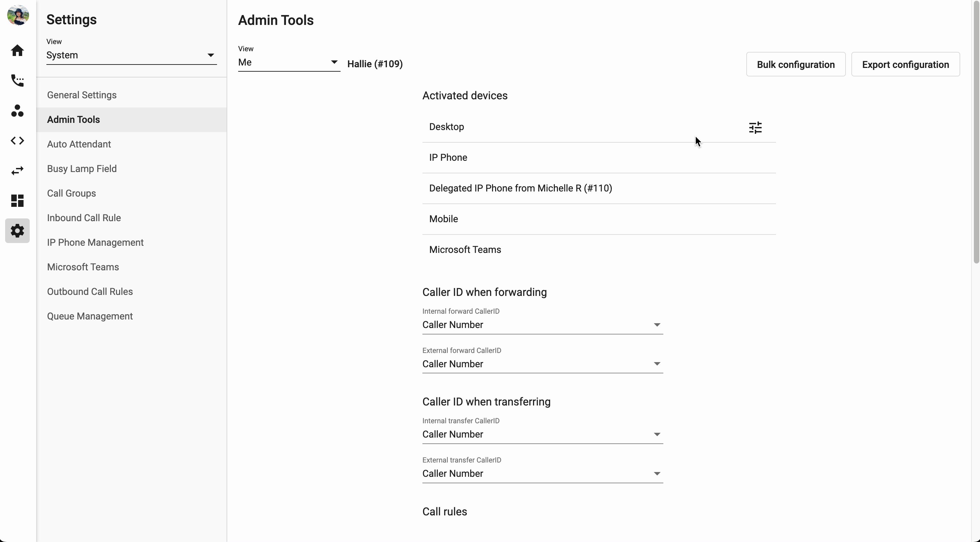This screenshot has width=980, height=542.
Task: Open the code brackets developer icon
Action: (17, 141)
